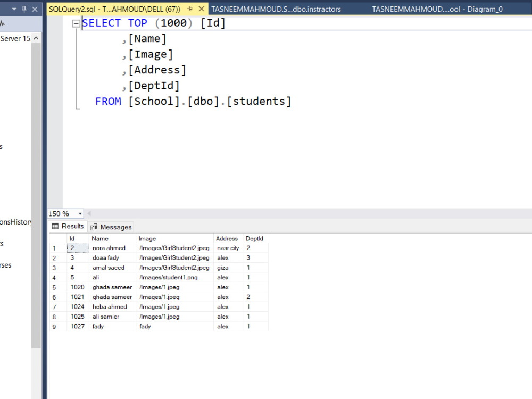This screenshot has height=399, width=532.
Task: Select the 'nora ahmed' name cell
Action: pyautogui.click(x=112, y=248)
